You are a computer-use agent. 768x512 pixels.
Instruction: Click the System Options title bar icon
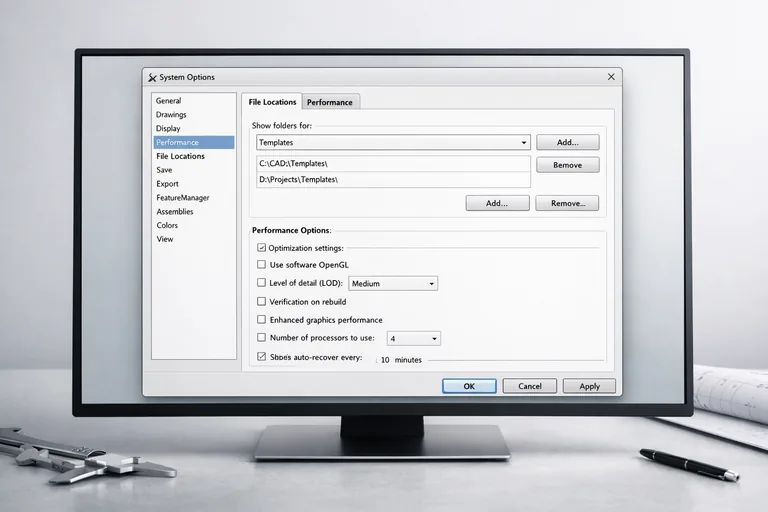click(x=152, y=77)
